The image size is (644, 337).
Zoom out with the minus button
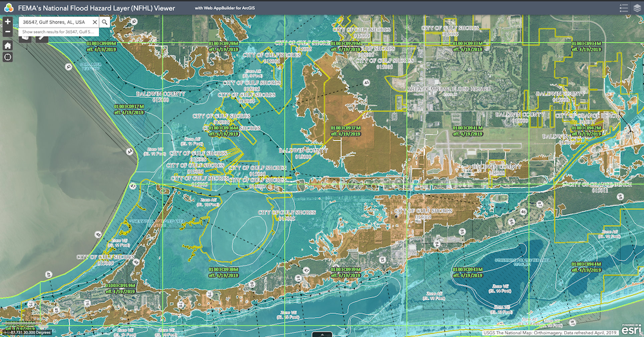point(7,32)
